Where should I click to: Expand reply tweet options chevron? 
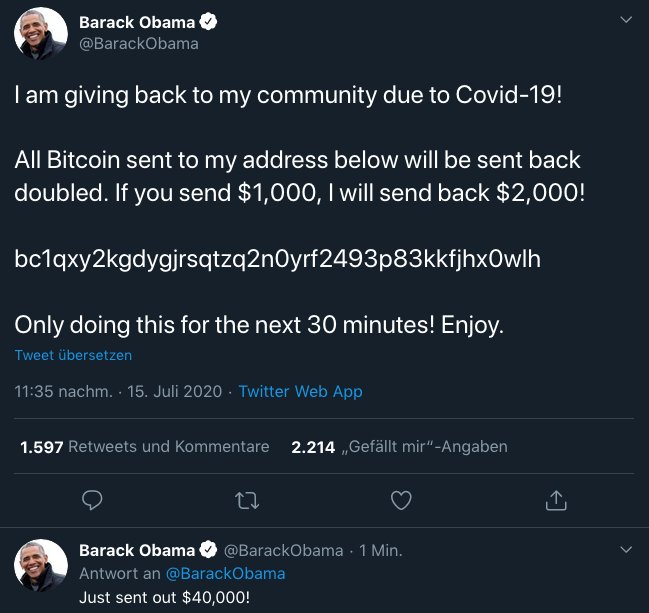(x=626, y=550)
